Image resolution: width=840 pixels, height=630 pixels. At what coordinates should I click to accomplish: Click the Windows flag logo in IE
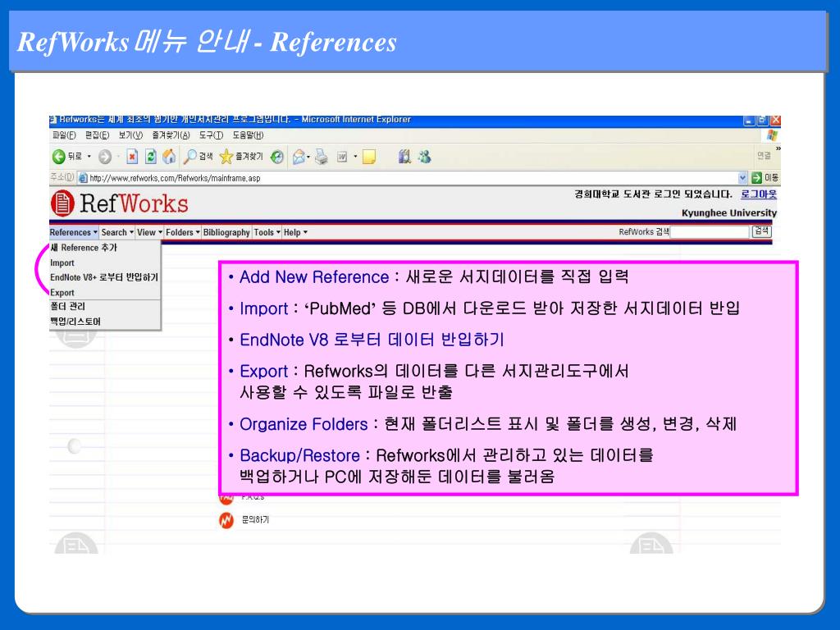(772, 135)
